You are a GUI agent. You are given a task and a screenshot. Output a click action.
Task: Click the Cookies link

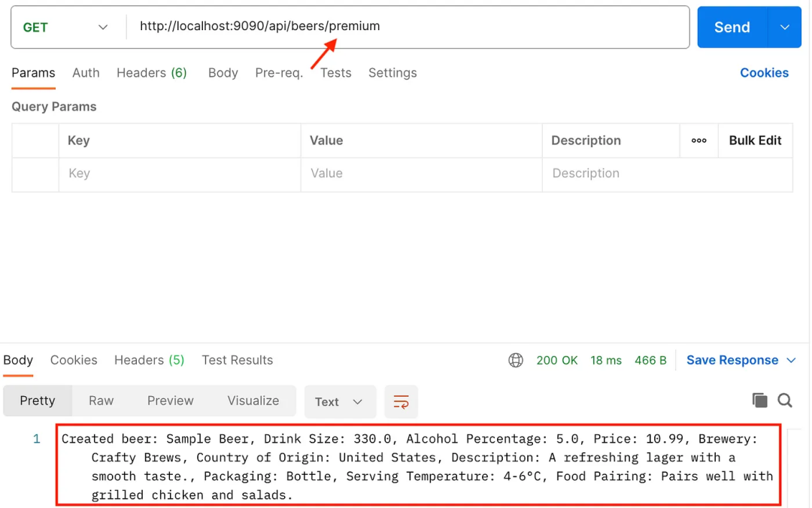tap(764, 73)
